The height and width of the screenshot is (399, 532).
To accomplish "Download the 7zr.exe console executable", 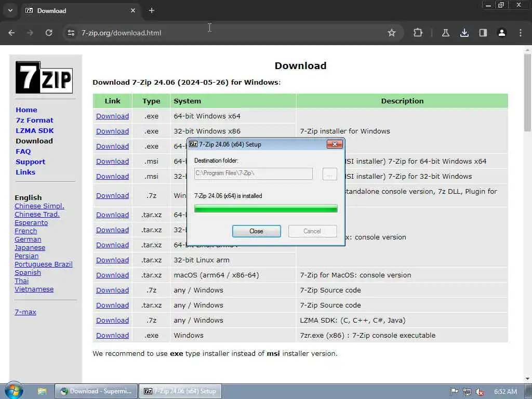I will (112, 335).
